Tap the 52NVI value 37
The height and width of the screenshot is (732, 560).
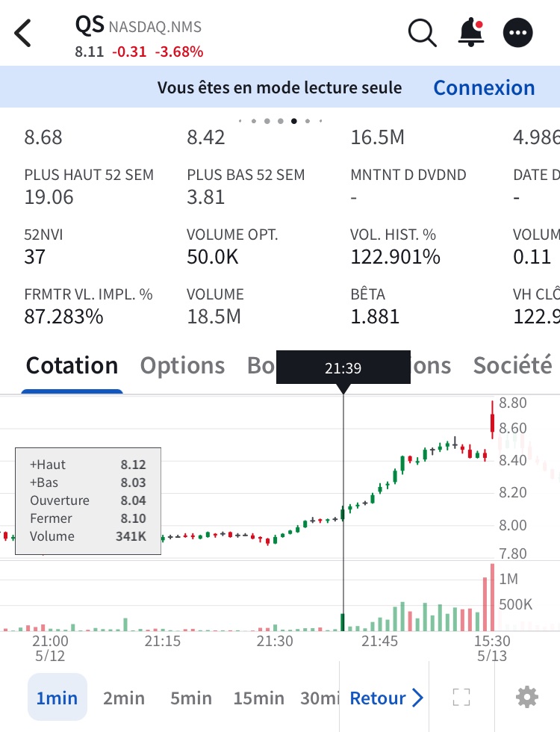[35, 257]
